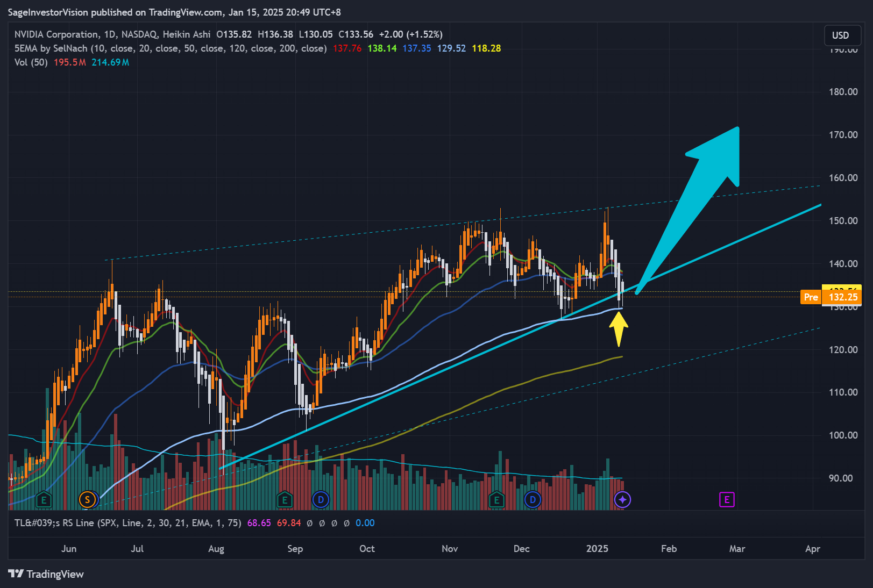873x588 pixels.
Task: Click the dividend D marker below December
Action: click(533, 500)
